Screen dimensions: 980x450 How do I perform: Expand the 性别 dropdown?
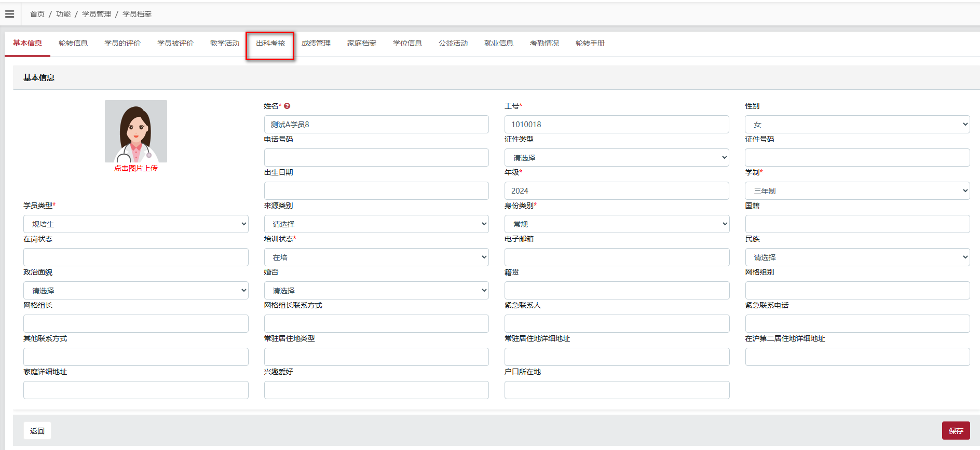(857, 125)
